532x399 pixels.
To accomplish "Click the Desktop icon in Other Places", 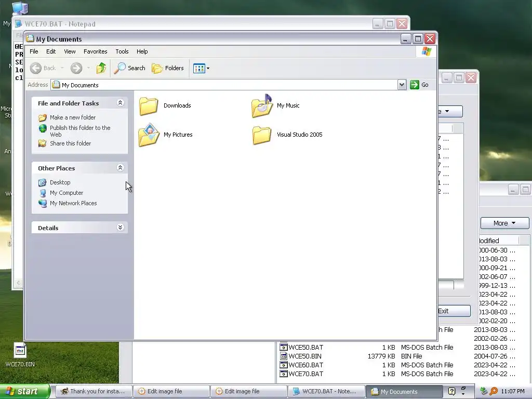I will [43, 182].
